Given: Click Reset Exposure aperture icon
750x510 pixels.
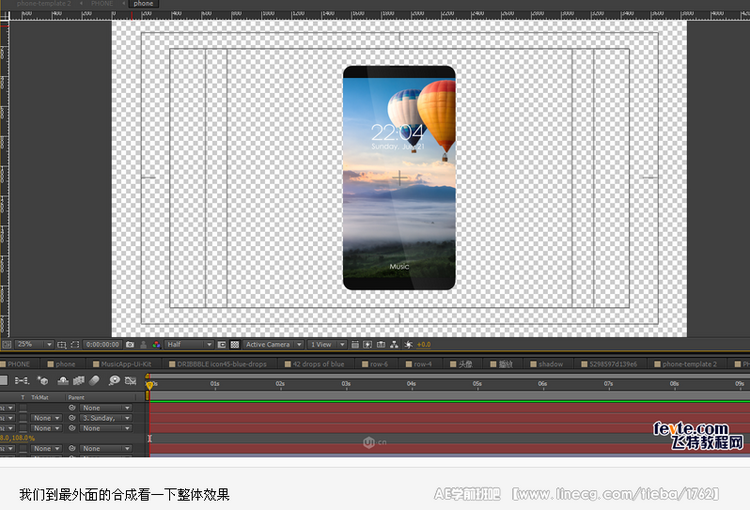Looking at the screenshot, I should tap(408, 344).
